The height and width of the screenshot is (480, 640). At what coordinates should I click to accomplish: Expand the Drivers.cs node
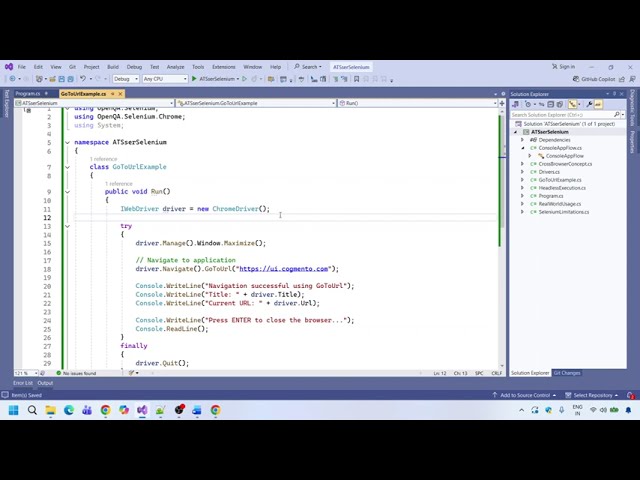tap(522, 172)
